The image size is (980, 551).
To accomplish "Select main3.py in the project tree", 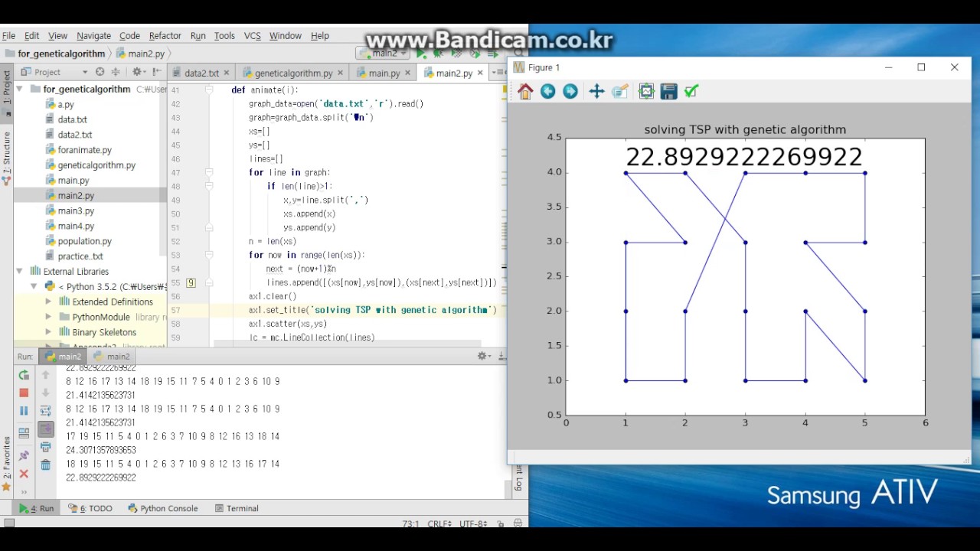I will pyautogui.click(x=75, y=210).
